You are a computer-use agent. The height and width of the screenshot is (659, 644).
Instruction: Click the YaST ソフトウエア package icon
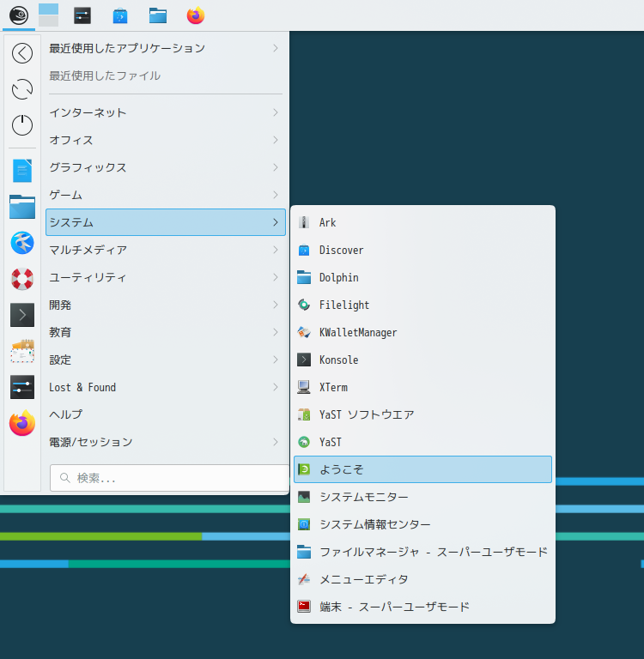(x=304, y=414)
